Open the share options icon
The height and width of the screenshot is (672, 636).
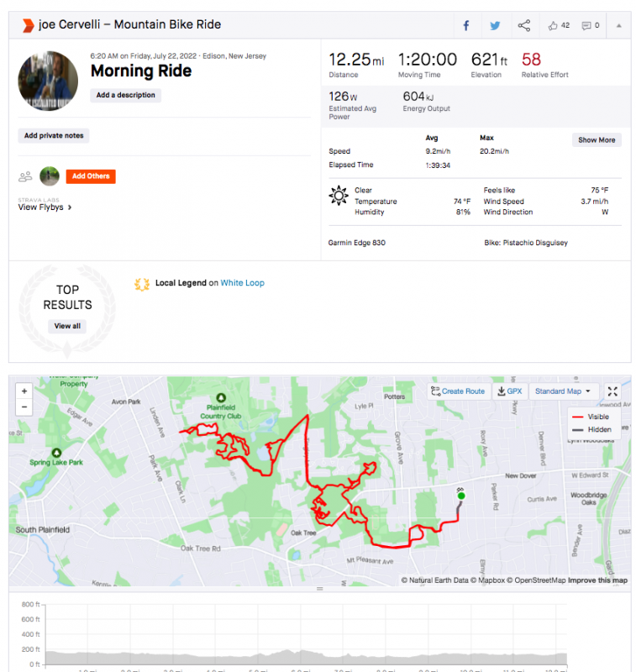pyautogui.click(x=524, y=25)
